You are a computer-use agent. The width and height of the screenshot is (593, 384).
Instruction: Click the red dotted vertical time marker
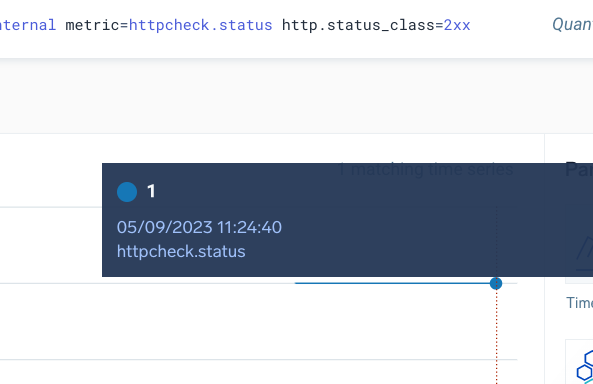tap(497, 337)
